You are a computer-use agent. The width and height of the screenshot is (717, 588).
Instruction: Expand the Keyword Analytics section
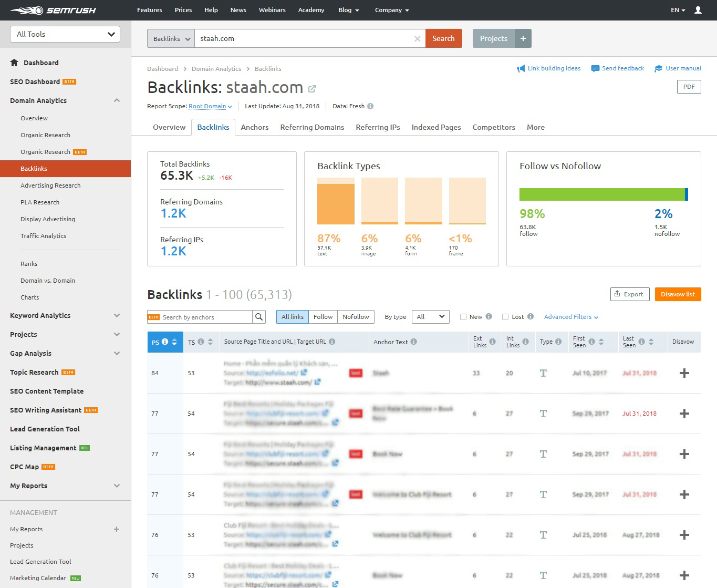coord(117,315)
